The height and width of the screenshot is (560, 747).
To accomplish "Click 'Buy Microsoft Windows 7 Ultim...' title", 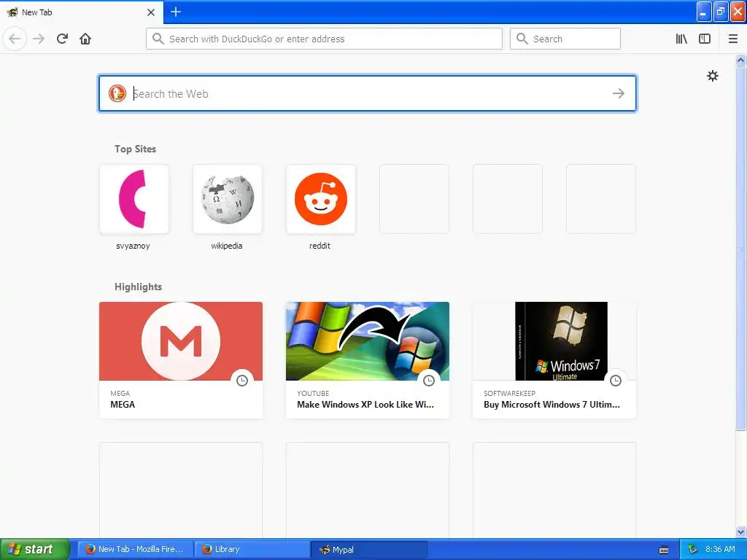I will 551,404.
